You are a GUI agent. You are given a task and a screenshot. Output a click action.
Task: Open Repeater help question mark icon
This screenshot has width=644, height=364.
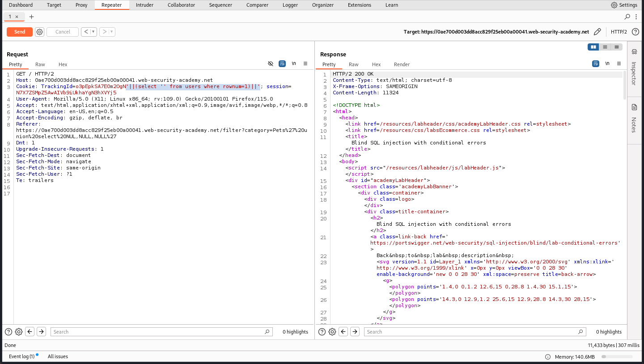pos(635,32)
